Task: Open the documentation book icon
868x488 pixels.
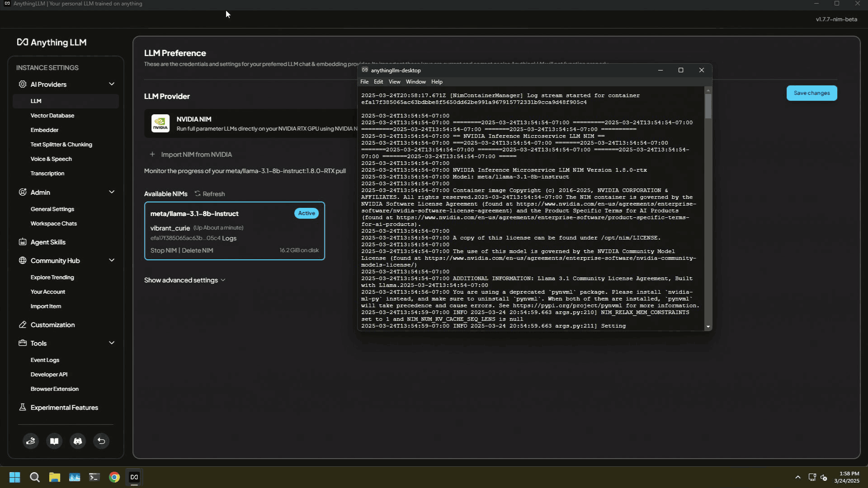Action: tap(54, 441)
